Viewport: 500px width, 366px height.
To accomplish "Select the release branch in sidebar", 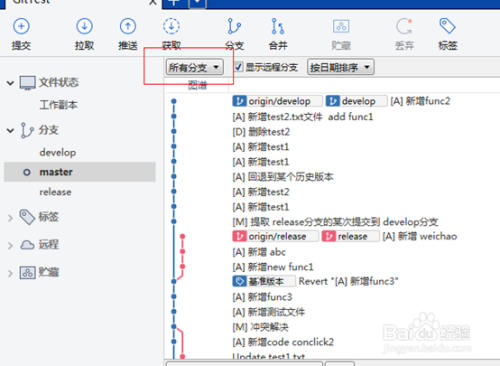I will [x=55, y=192].
